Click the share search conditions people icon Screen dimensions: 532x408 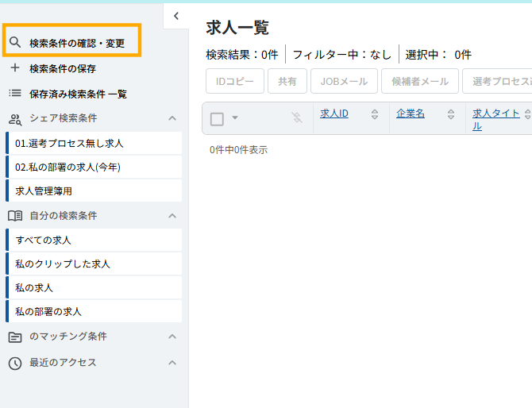pos(14,118)
